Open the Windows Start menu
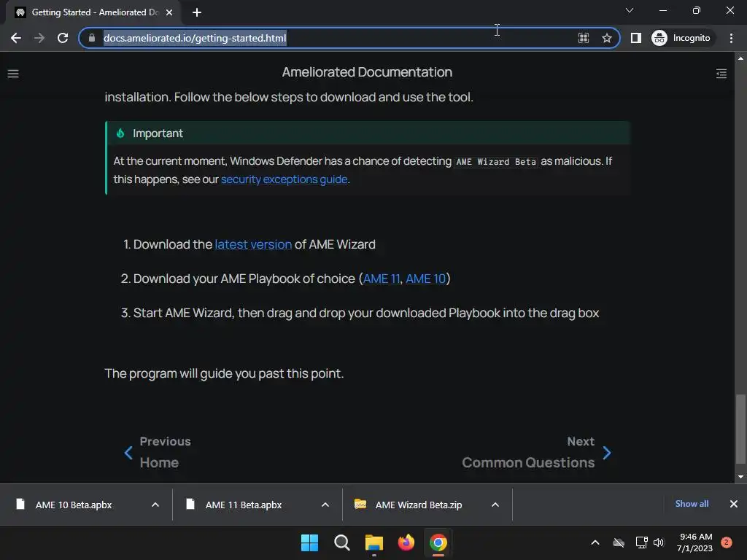747x560 pixels. pyautogui.click(x=309, y=542)
